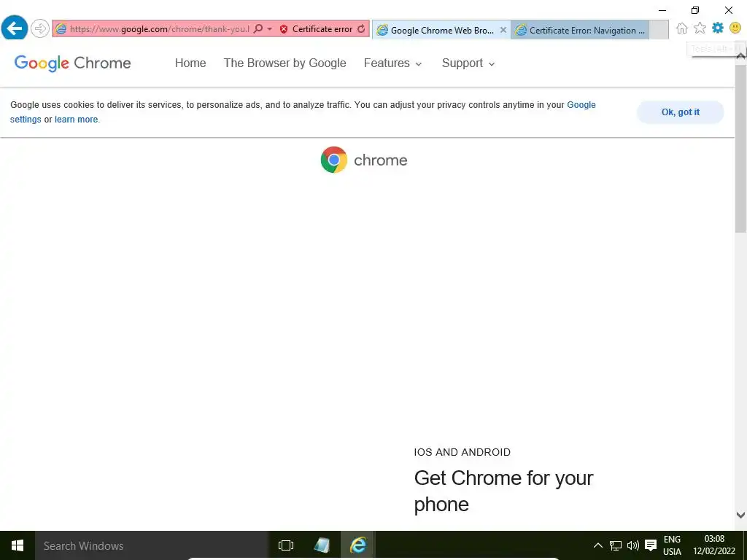747x560 pixels.
Task: Click the URL address field
Action: point(159,29)
